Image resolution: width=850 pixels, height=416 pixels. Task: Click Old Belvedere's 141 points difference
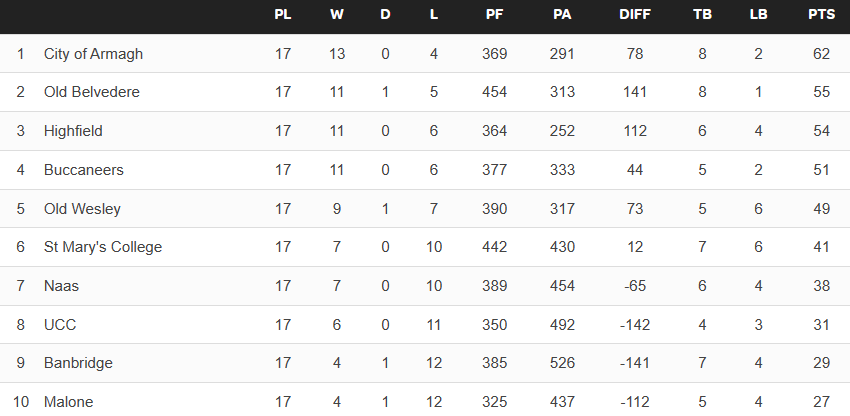pos(635,92)
